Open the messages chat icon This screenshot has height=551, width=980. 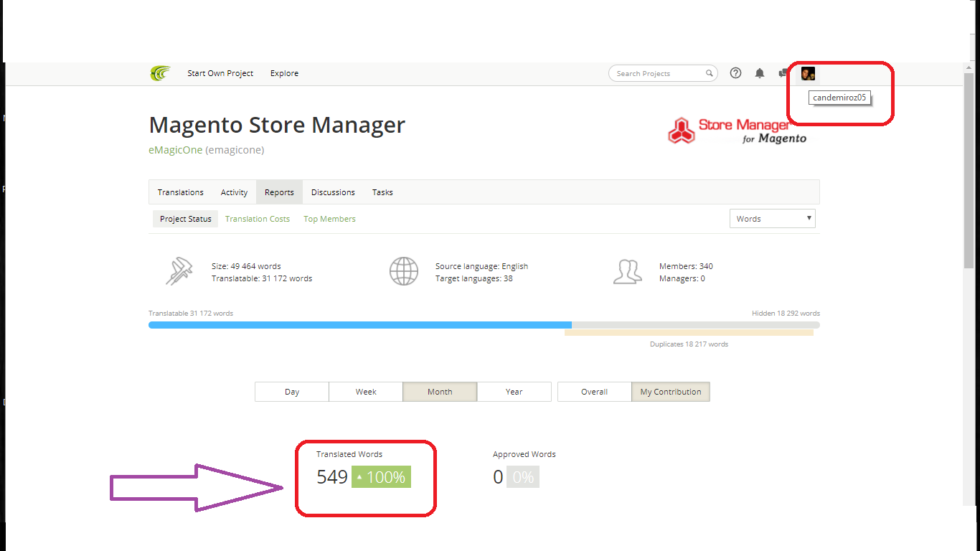783,73
